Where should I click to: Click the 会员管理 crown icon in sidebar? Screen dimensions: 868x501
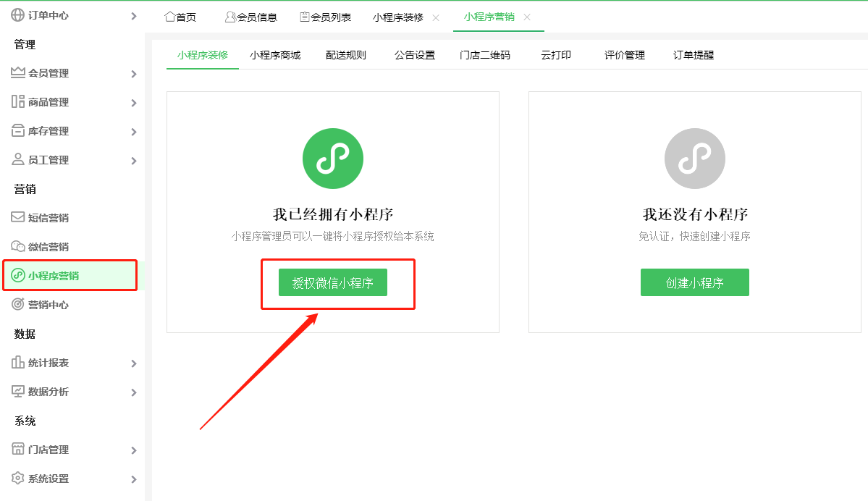[18, 72]
